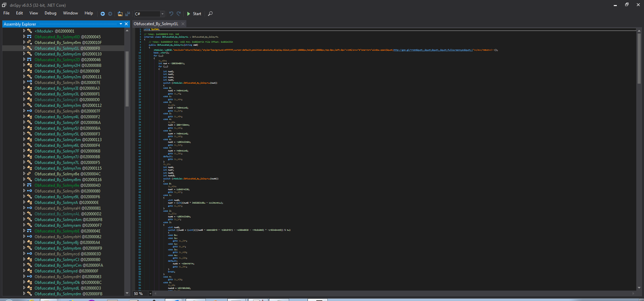Screen dimensions: 644x301
Task: Select Obfuscated_By_SolmyrAm in the tree
Action: (x=58, y=220)
